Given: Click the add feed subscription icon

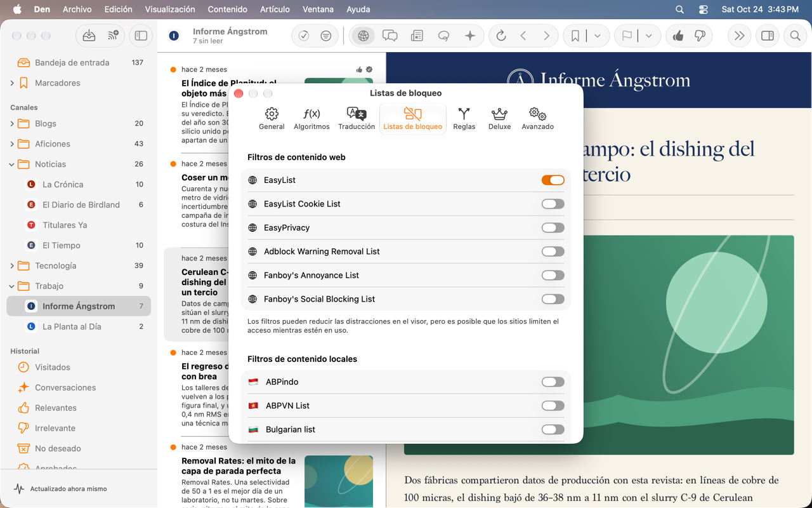Looking at the screenshot, I should pos(113,36).
